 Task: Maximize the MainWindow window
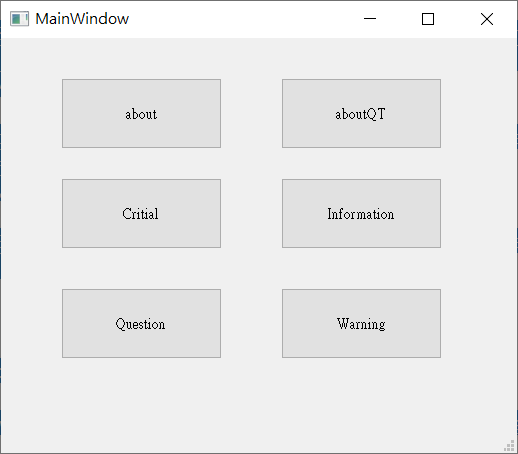pos(428,19)
